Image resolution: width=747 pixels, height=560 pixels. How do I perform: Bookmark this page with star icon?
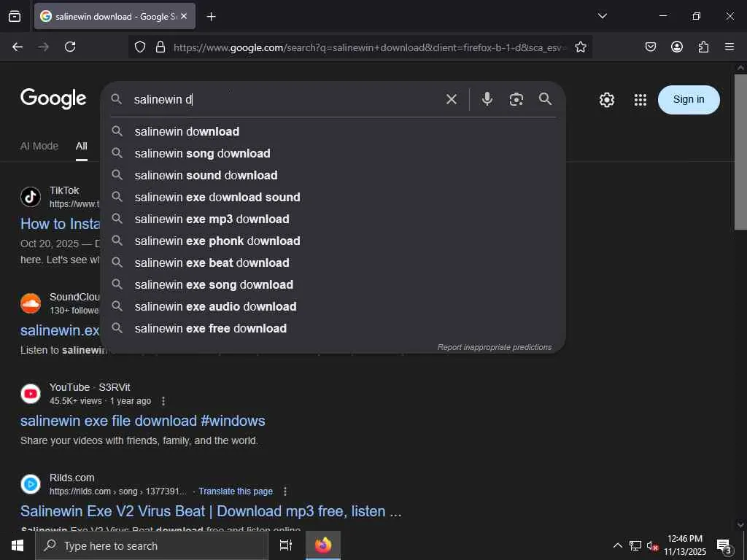click(x=580, y=47)
